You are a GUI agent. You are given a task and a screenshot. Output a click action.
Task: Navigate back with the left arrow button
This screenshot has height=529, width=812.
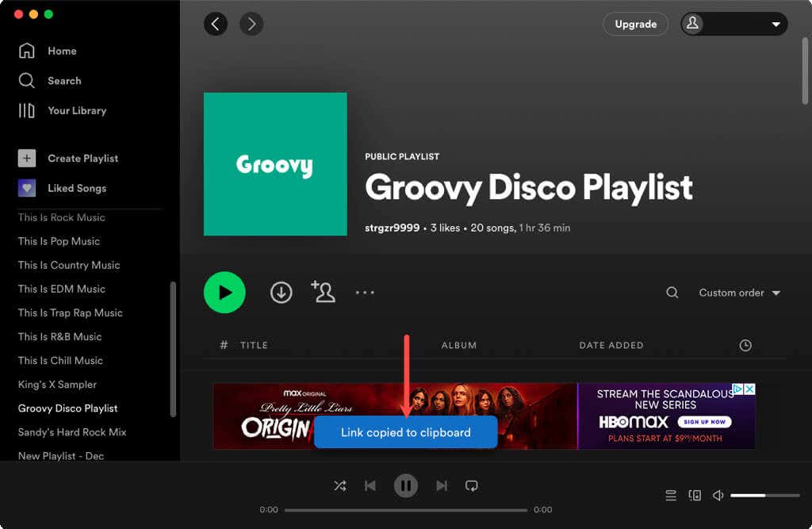216,24
